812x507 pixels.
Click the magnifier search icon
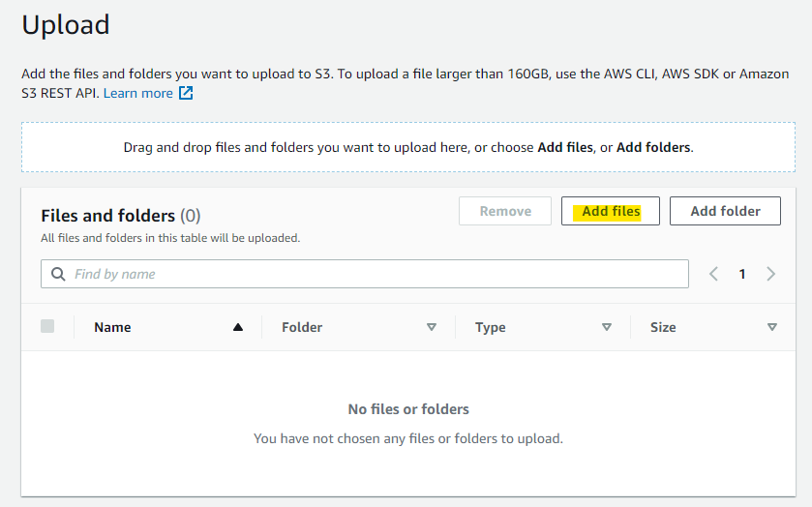[58, 274]
